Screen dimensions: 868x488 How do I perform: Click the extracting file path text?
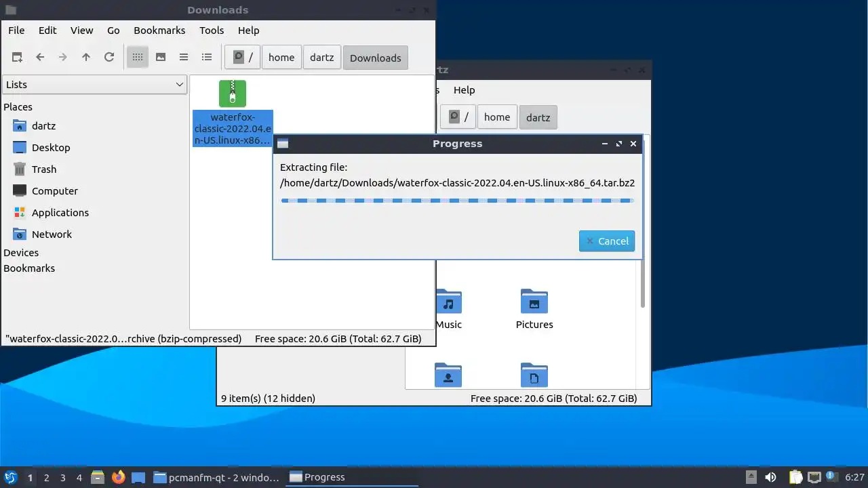tap(458, 182)
